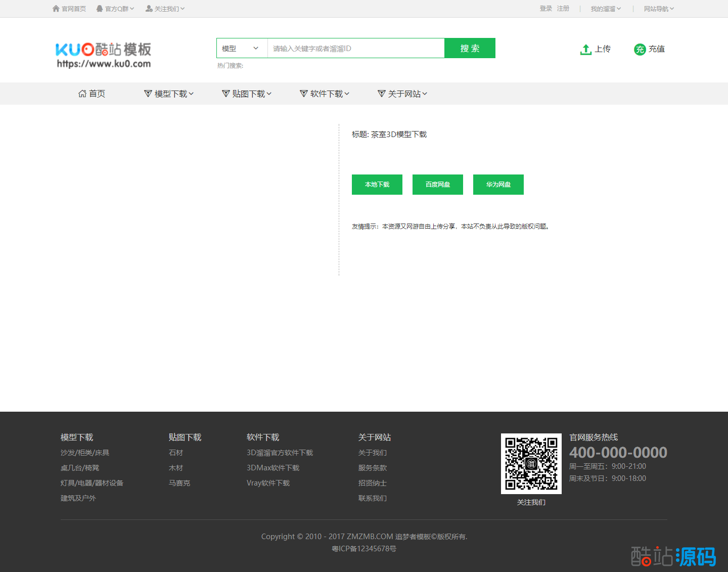Click the user icon beside 关注我们
Screen dimensions: 728x572
tap(149, 9)
